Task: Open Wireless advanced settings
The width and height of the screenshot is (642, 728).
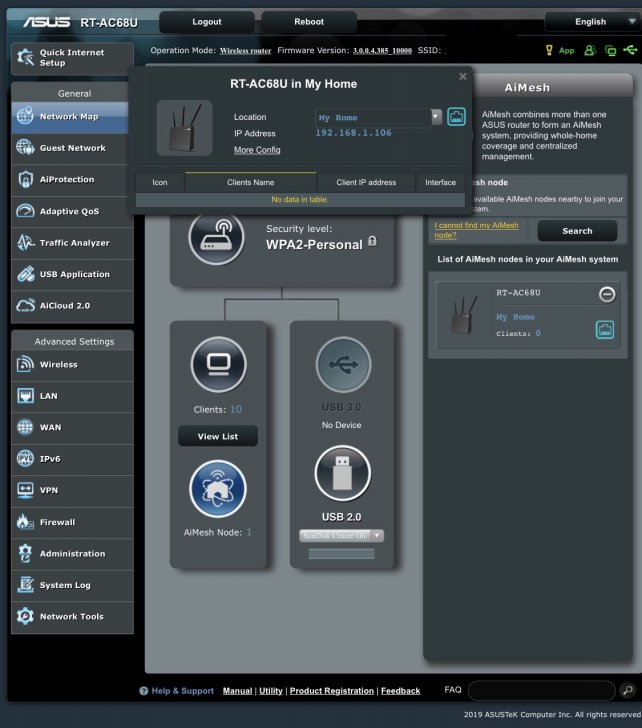Action: pos(72,365)
